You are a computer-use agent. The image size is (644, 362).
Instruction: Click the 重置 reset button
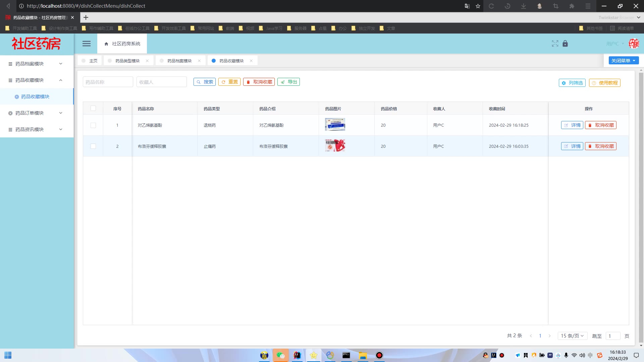(x=229, y=82)
